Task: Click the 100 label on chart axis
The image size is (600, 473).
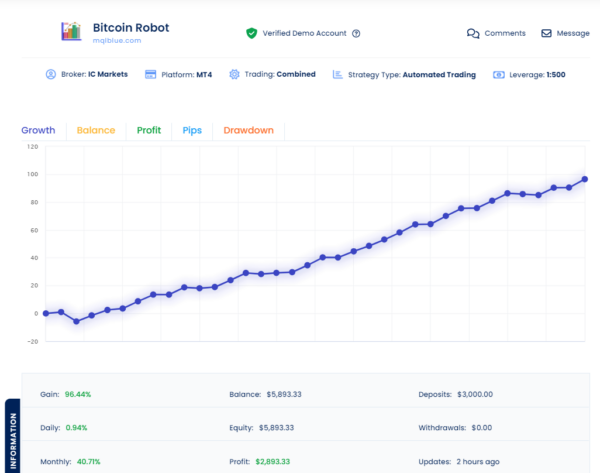Action: click(x=33, y=174)
